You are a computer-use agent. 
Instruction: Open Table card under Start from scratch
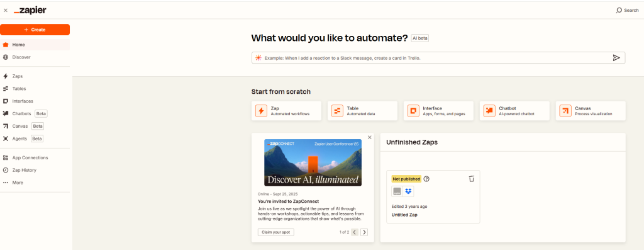click(362, 111)
